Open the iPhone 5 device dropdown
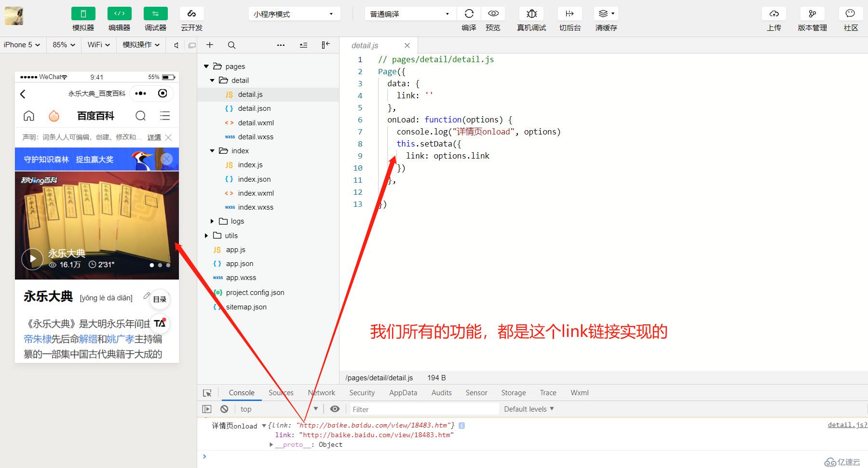The width and height of the screenshot is (868, 468). [22, 45]
